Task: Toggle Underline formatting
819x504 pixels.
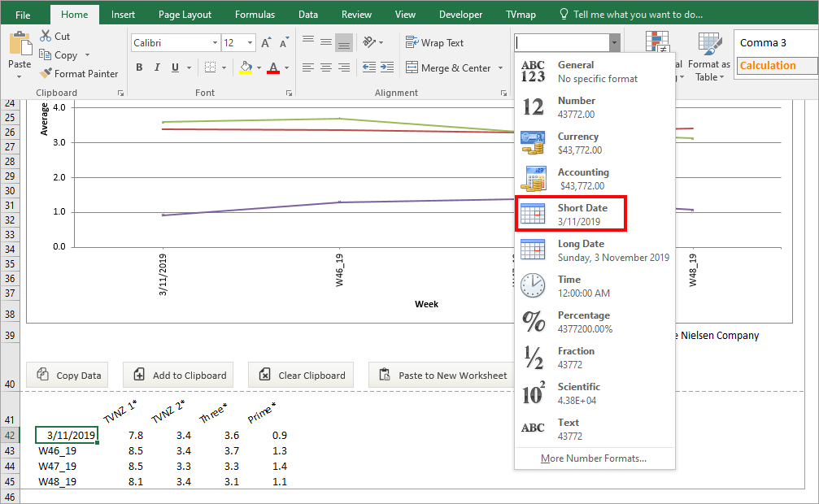Action: [175, 67]
